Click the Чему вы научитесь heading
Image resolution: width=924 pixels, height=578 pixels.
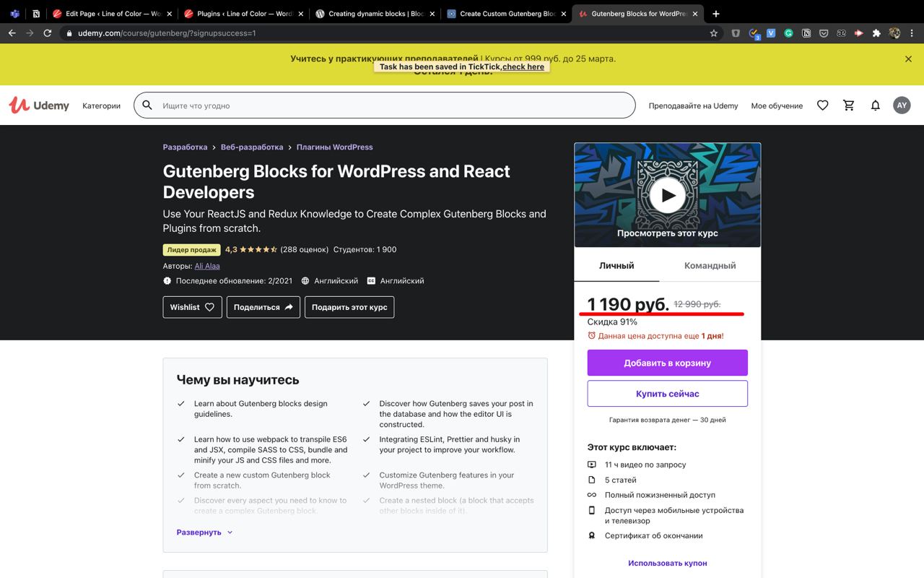[x=237, y=380]
